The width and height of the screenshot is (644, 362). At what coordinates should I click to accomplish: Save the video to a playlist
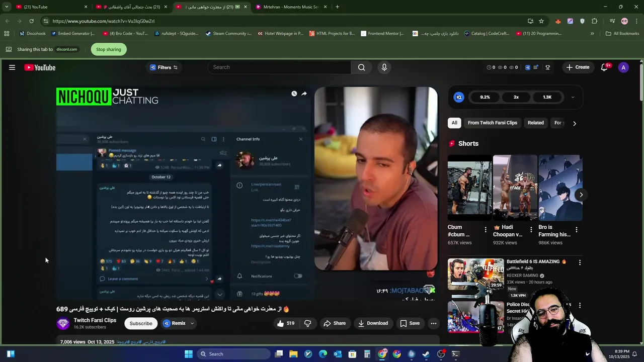[410, 323]
